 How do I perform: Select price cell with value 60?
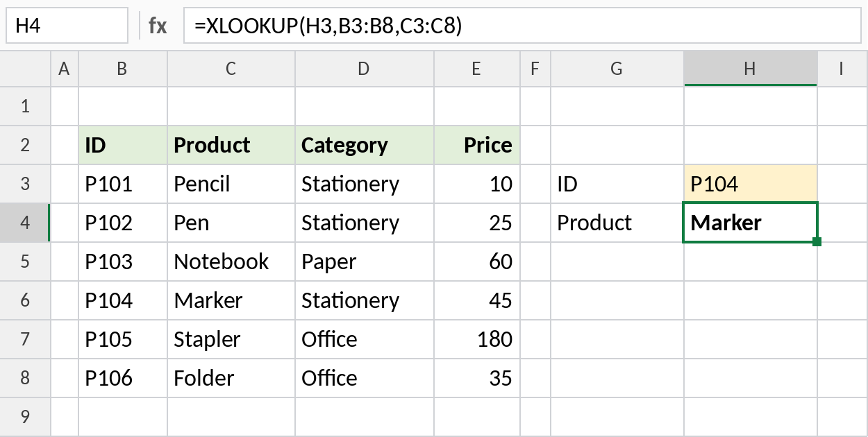(x=477, y=262)
